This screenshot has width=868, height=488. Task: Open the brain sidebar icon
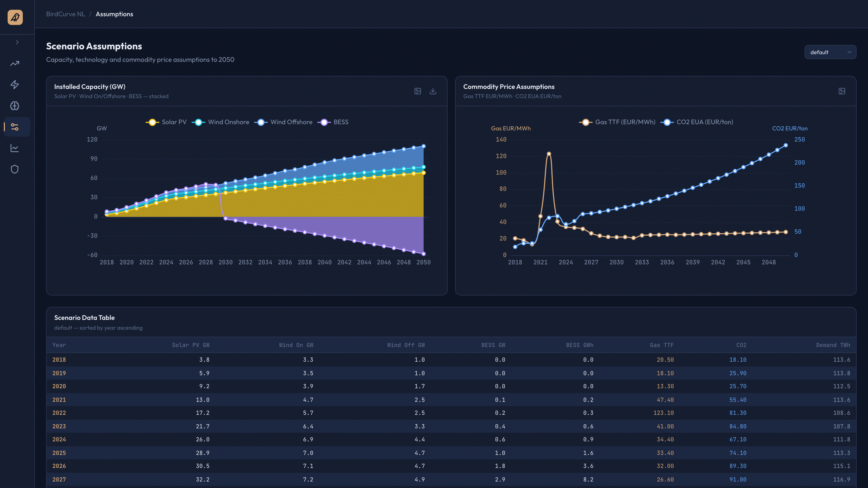14,106
